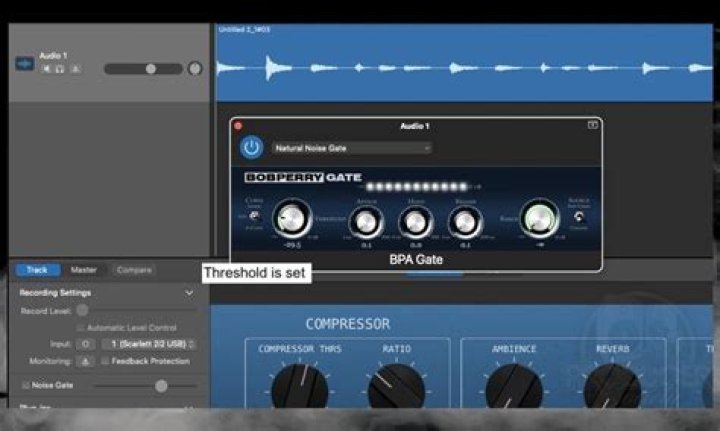Click the COMPRESSOR THRS knob
This screenshot has height=431, width=720.
tap(300, 388)
